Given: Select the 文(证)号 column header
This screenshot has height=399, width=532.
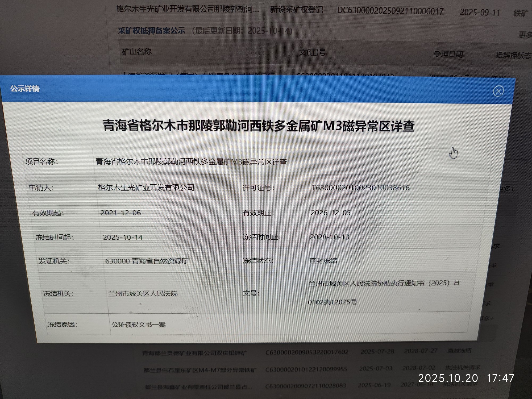Looking at the screenshot, I should pyautogui.click(x=312, y=53).
